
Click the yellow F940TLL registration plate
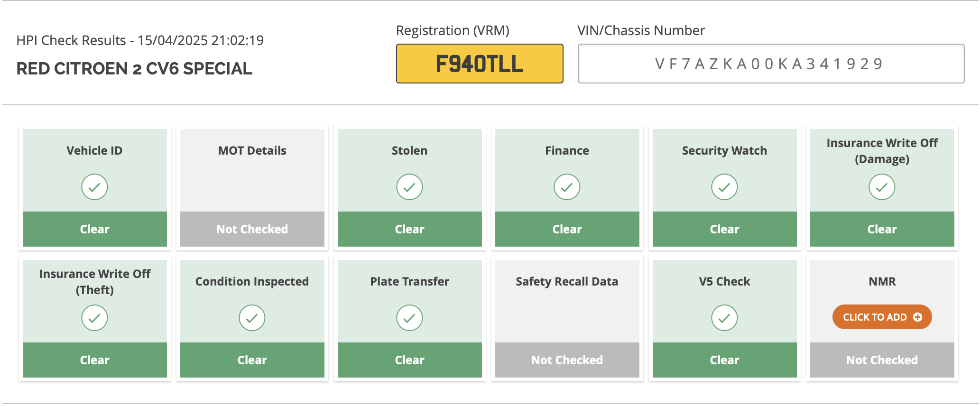point(480,64)
